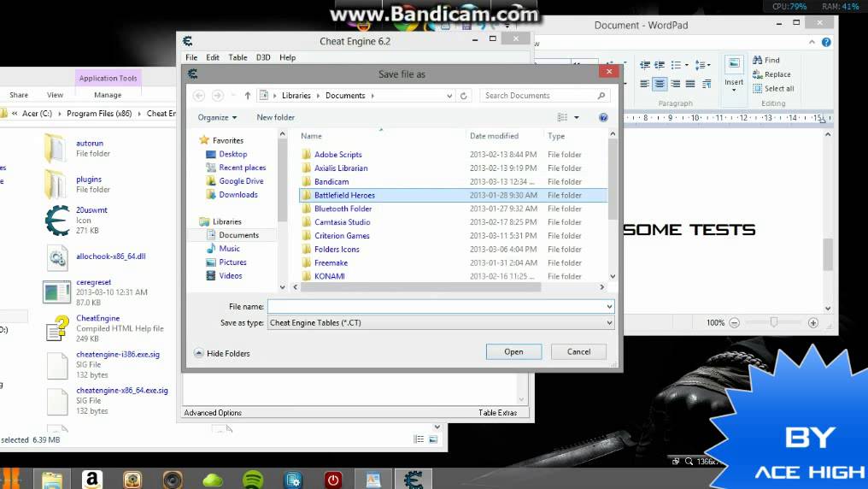Open the Save dialog help button
The image size is (868, 489).
pos(603,117)
